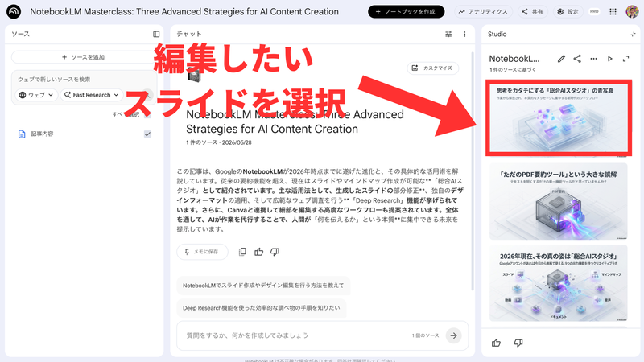Click the NotebookLM logo icon
This screenshot has width=644, height=362.
click(x=14, y=11)
